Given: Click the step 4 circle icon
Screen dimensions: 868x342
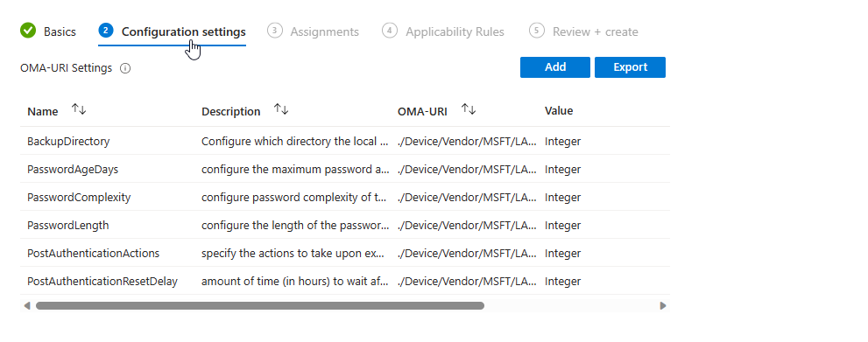Looking at the screenshot, I should click(390, 31).
